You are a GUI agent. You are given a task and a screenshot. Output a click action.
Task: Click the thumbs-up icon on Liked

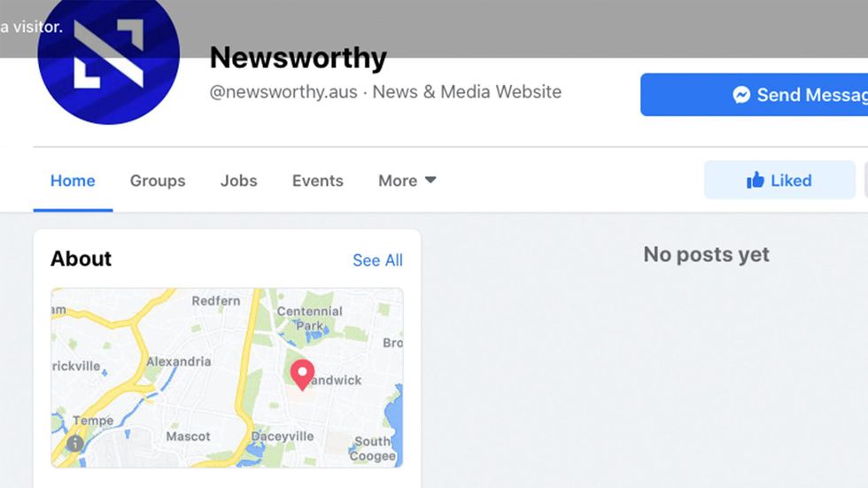coord(755,181)
